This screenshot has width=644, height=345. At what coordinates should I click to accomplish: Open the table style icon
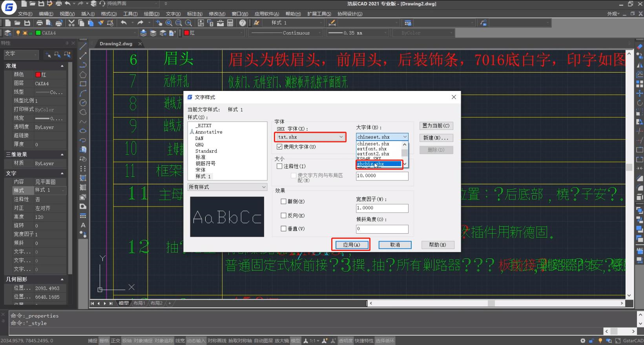(408, 23)
